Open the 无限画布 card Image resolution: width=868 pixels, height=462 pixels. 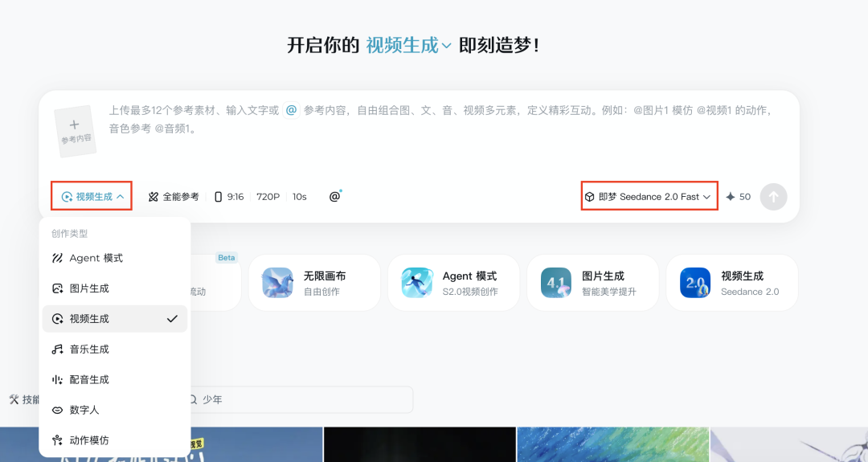[314, 283]
